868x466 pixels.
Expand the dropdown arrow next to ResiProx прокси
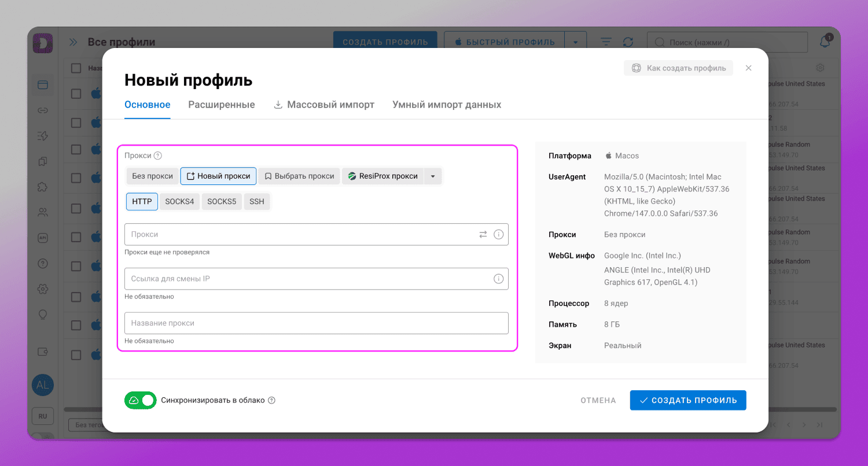[433, 176]
